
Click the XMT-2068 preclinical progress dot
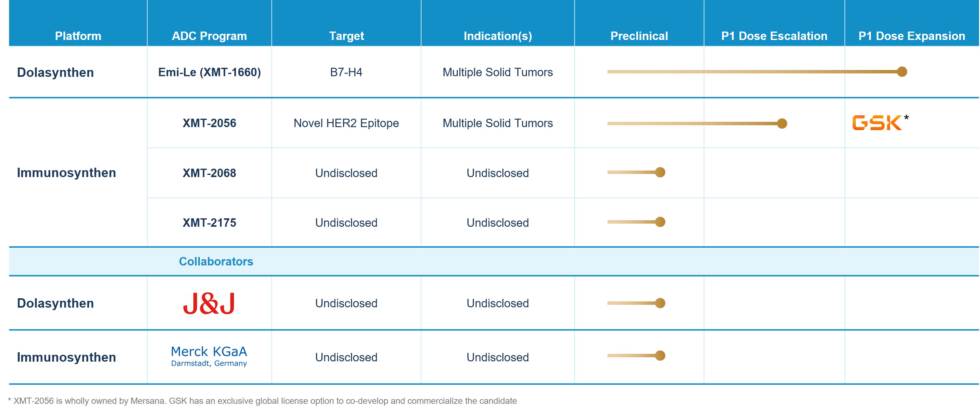(x=660, y=173)
